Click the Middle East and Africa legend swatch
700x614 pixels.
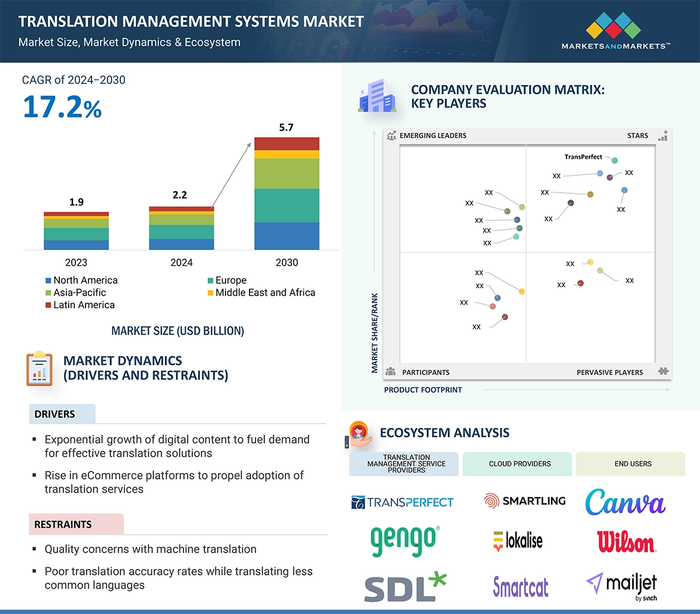pyautogui.click(x=210, y=293)
